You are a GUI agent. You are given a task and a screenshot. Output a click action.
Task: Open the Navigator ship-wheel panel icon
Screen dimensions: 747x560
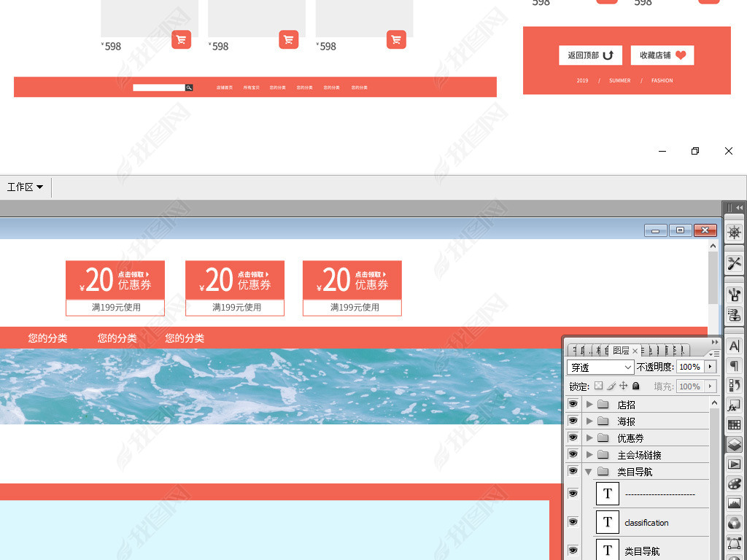734,232
